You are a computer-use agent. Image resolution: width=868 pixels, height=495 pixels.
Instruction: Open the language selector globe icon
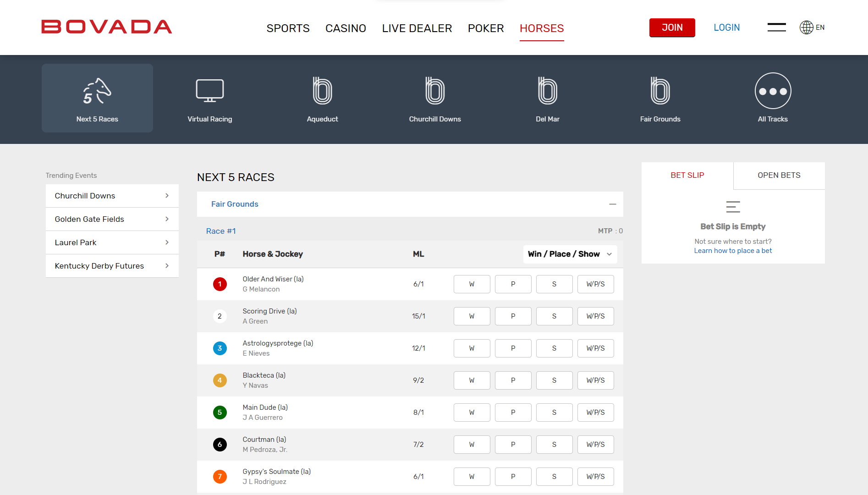806,27
